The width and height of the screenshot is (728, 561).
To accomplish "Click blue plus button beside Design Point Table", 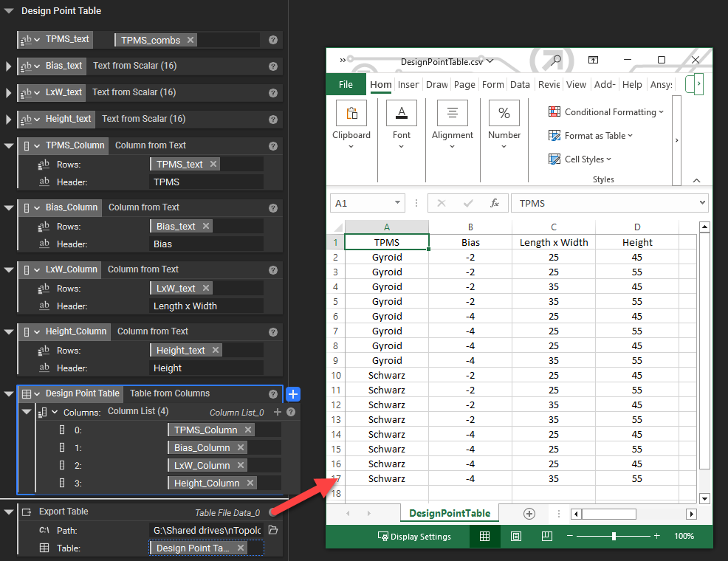I will (293, 394).
